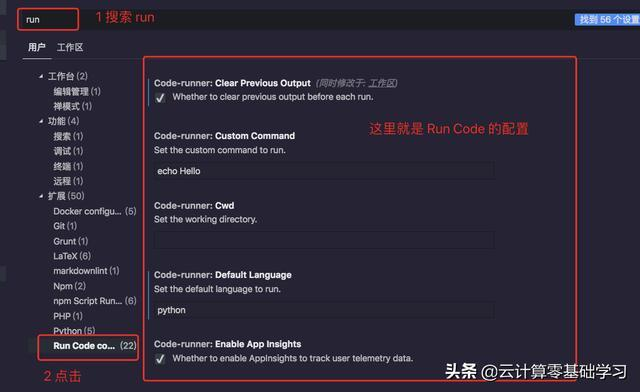This screenshot has width=640, height=392.
Task: Click "Set the working directory." description
Action: [x=205, y=220]
